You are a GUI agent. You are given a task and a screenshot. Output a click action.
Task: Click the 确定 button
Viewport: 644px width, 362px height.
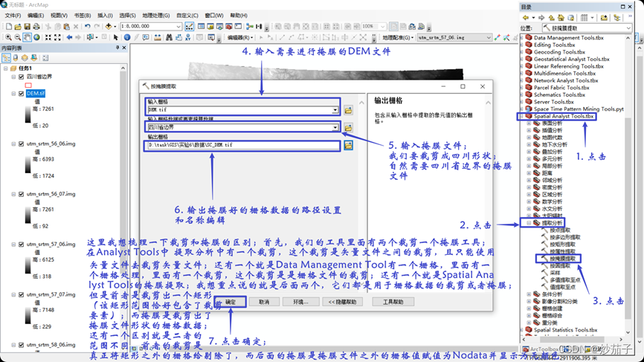[x=231, y=302]
